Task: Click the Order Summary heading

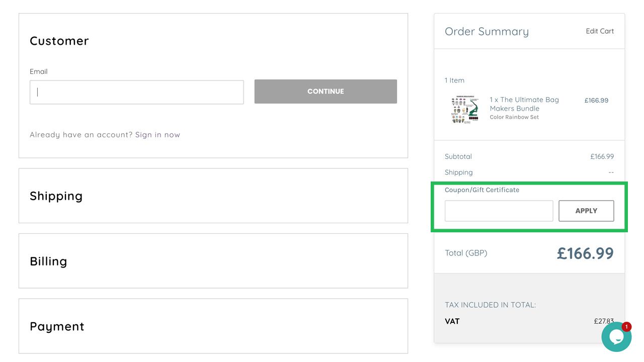Action: point(487,32)
